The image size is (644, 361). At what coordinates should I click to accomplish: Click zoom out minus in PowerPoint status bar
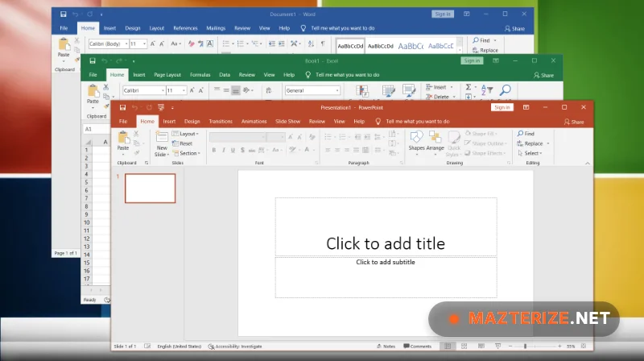pos(510,346)
